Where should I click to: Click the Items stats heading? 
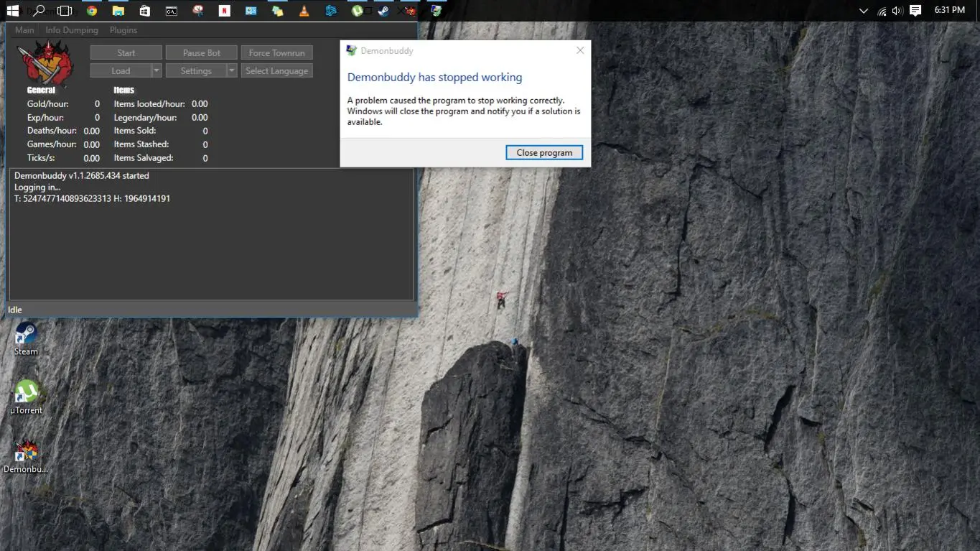tap(124, 91)
